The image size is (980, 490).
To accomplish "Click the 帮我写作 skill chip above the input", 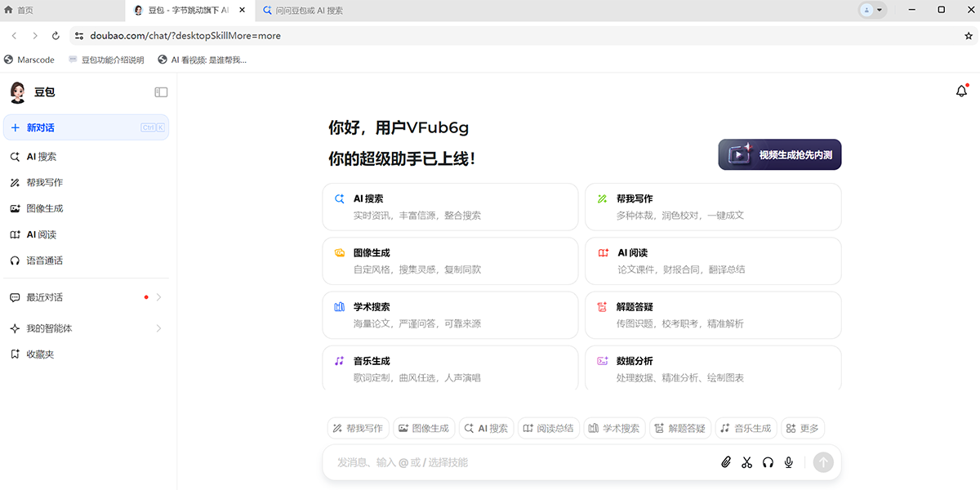I will pos(358,428).
